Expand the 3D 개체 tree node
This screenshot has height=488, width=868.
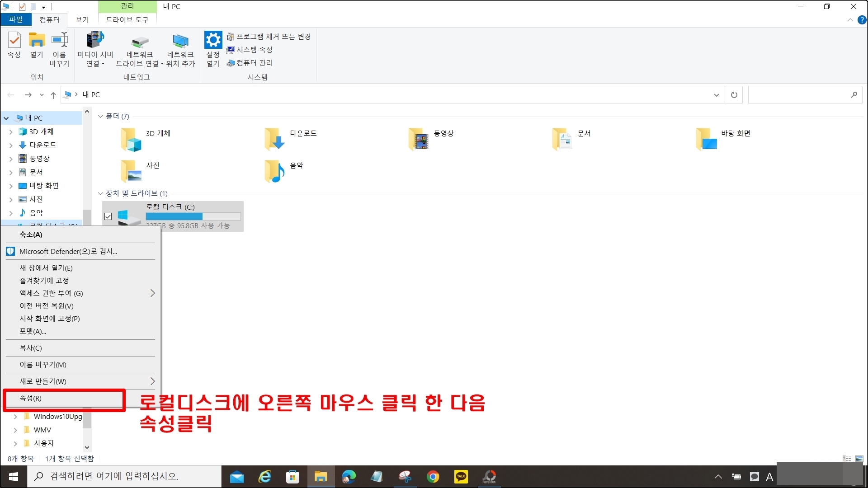11,132
